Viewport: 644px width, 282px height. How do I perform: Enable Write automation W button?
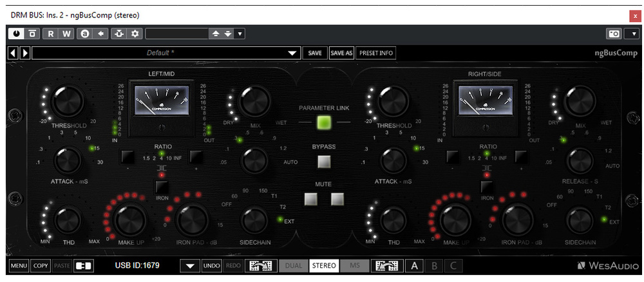66,33
